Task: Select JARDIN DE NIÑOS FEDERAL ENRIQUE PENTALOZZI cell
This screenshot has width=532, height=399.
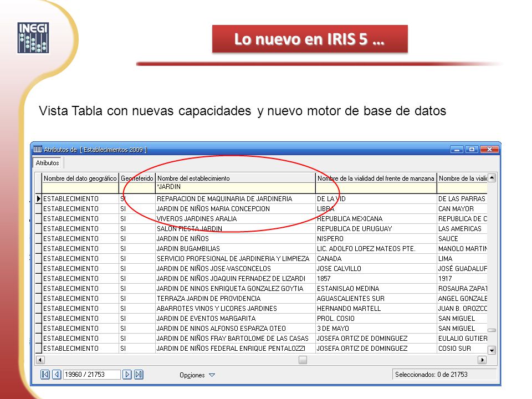Action: coord(235,349)
